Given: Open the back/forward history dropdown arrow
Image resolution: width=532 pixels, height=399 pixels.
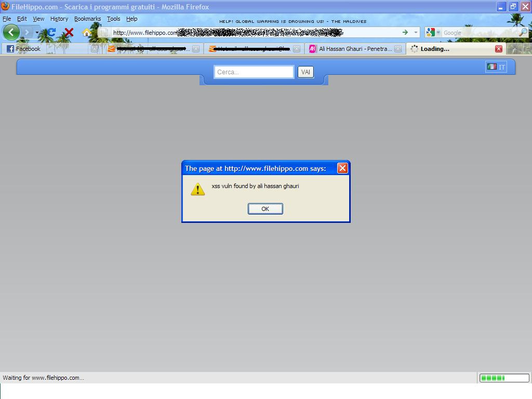Looking at the screenshot, I should pyautogui.click(x=37, y=33).
